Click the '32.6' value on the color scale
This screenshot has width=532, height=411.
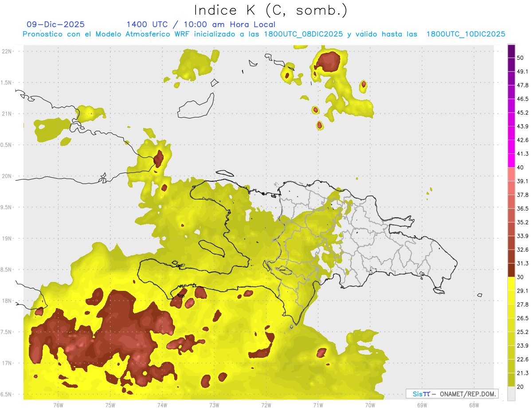(x=523, y=250)
